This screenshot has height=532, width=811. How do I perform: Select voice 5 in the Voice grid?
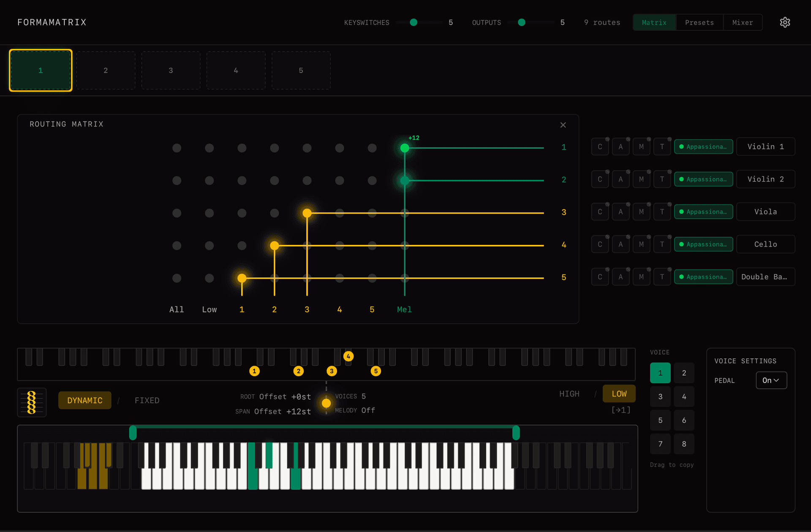click(660, 420)
